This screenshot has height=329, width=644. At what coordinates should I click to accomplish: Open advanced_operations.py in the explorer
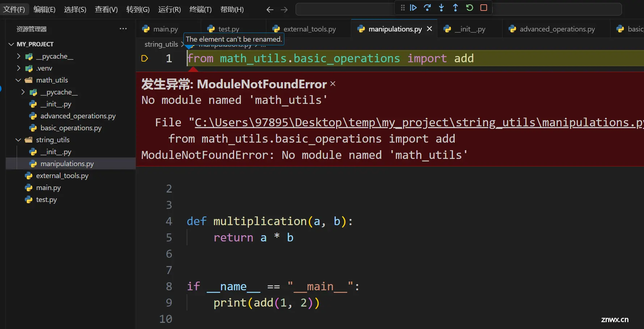[x=78, y=116]
